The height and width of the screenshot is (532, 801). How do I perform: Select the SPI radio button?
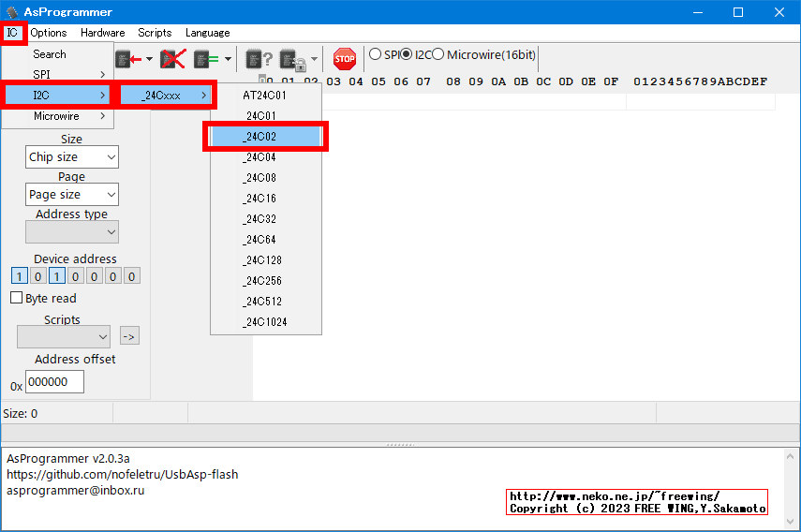(376, 54)
